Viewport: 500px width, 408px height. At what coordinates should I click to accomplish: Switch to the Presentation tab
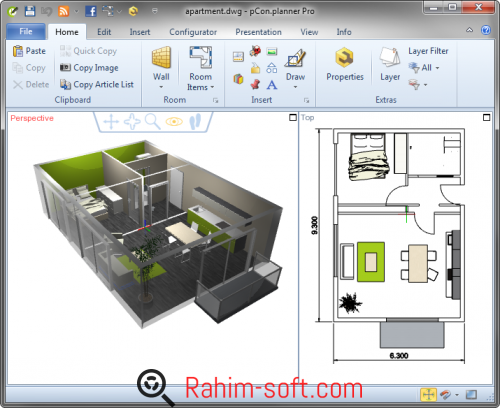258,32
